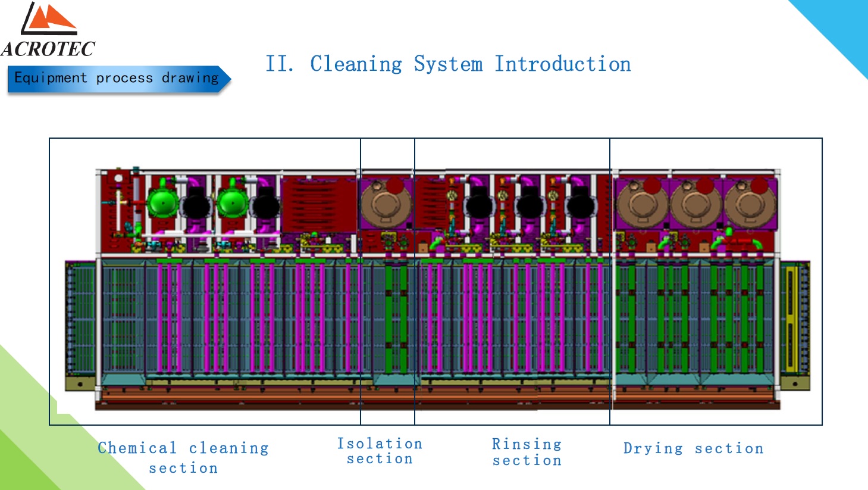Click the Cleaning System Introduction title
The height and width of the screenshot is (490, 868).
[x=448, y=64]
